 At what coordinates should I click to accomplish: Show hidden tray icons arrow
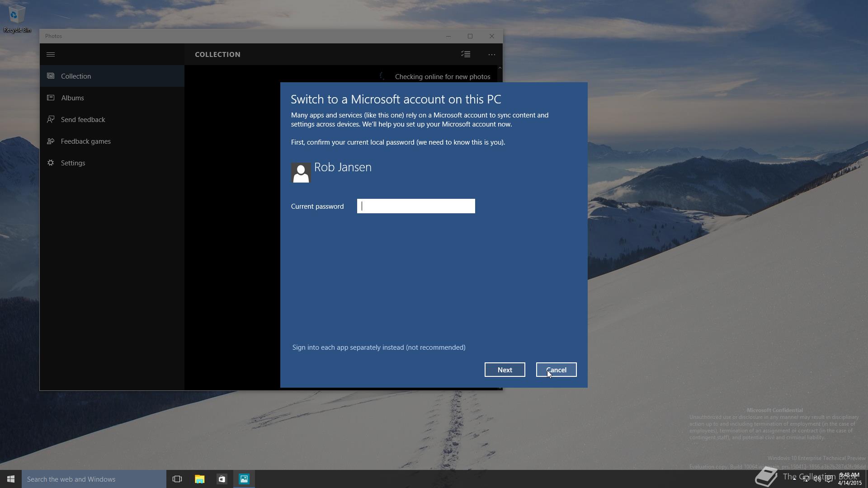coord(794,479)
